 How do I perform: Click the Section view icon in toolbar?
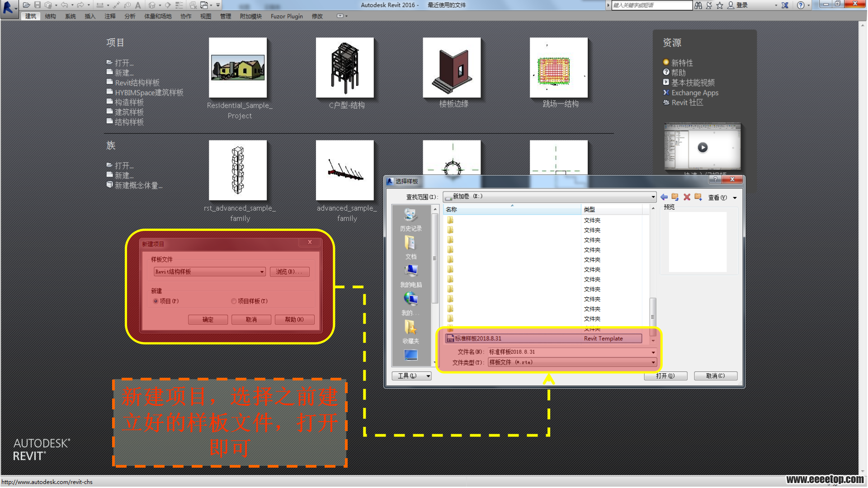[x=168, y=5]
